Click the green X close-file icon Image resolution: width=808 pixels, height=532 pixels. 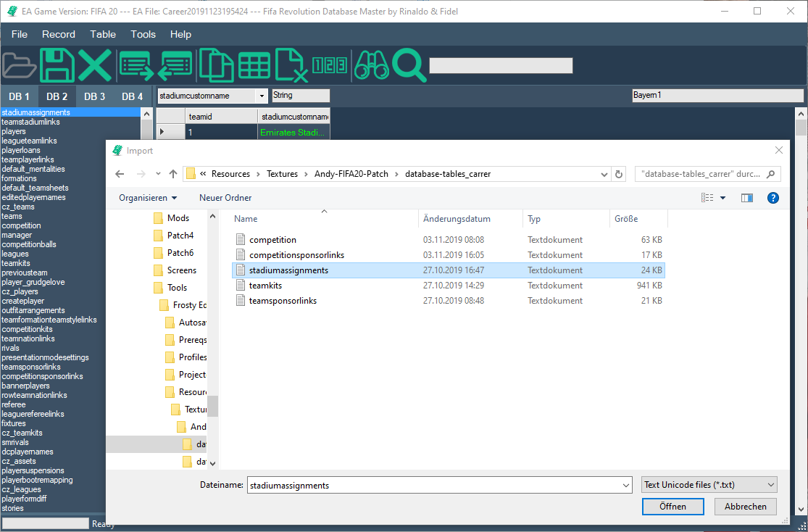pos(95,66)
